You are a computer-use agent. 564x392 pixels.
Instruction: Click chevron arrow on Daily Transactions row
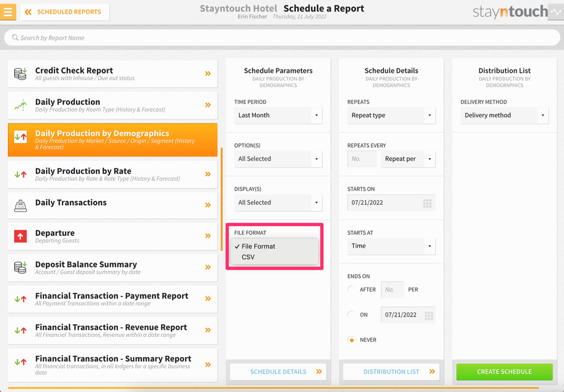coord(208,205)
